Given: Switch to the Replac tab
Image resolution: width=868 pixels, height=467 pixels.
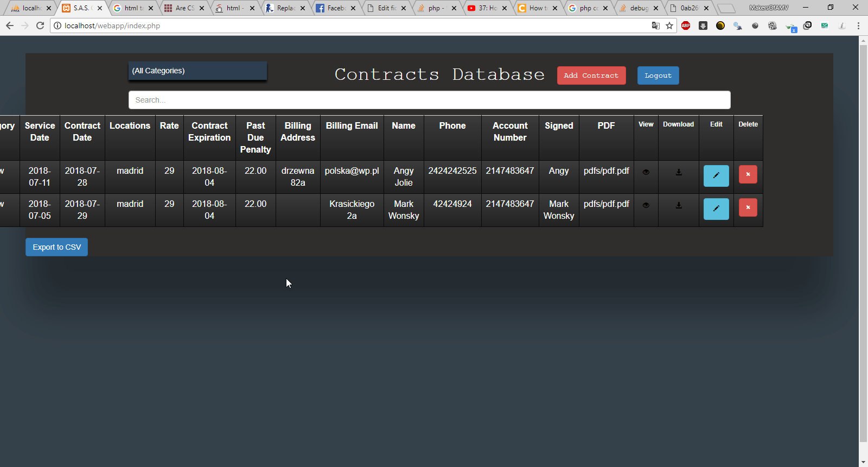Looking at the screenshot, I should click(x=285, y=8).
